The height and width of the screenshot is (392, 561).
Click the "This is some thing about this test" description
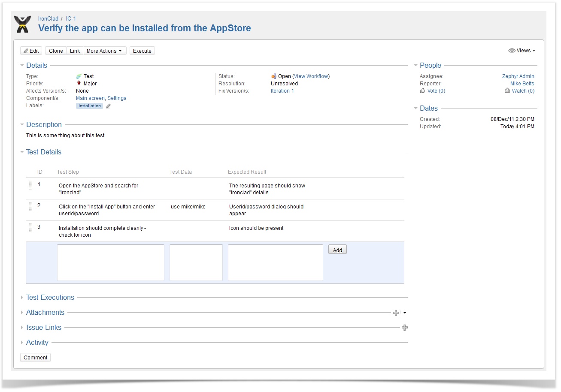[65, 136]
